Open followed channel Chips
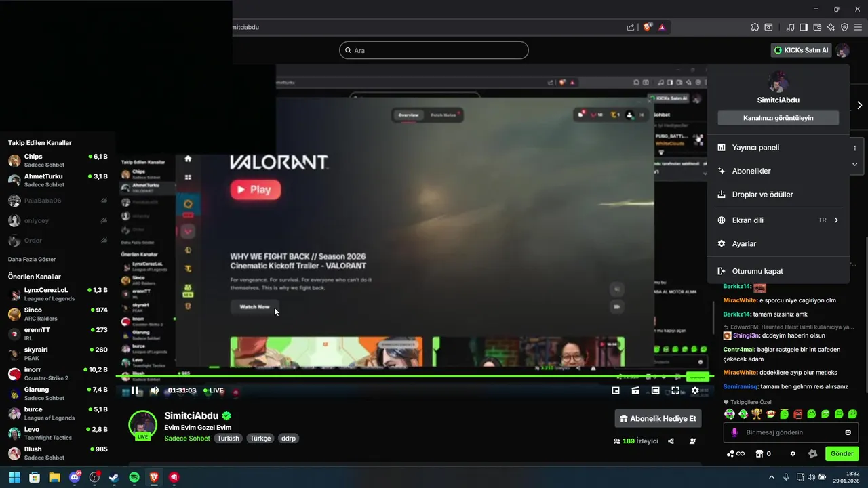 [x=58, y=161]
